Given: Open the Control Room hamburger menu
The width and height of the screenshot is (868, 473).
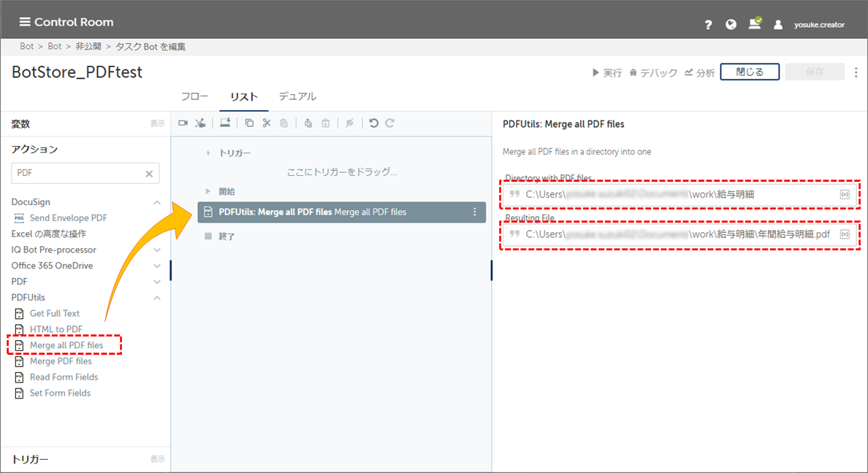Looking at the screenshot, I should tap(24, 22).
